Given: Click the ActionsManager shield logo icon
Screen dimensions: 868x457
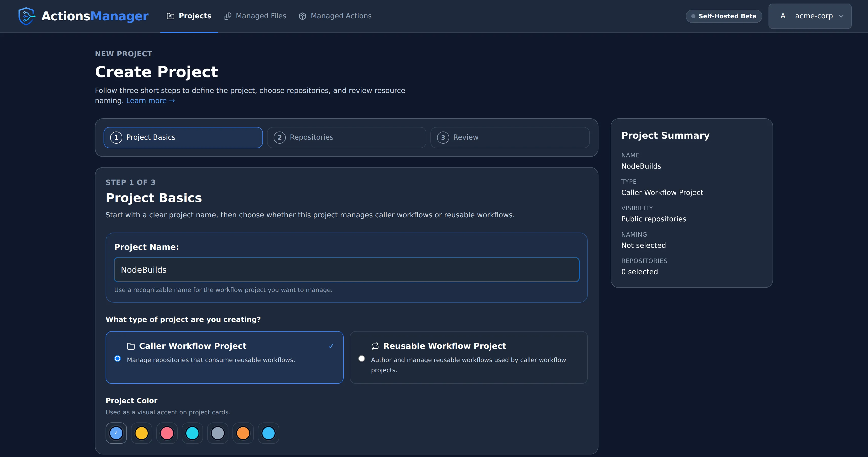Looking at the screenshot, I should (x=27, y=16).
